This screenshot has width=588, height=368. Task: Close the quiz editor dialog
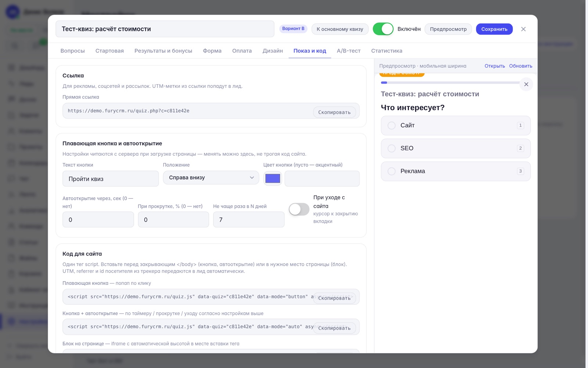pyautogui.click(x=523, y=29)
